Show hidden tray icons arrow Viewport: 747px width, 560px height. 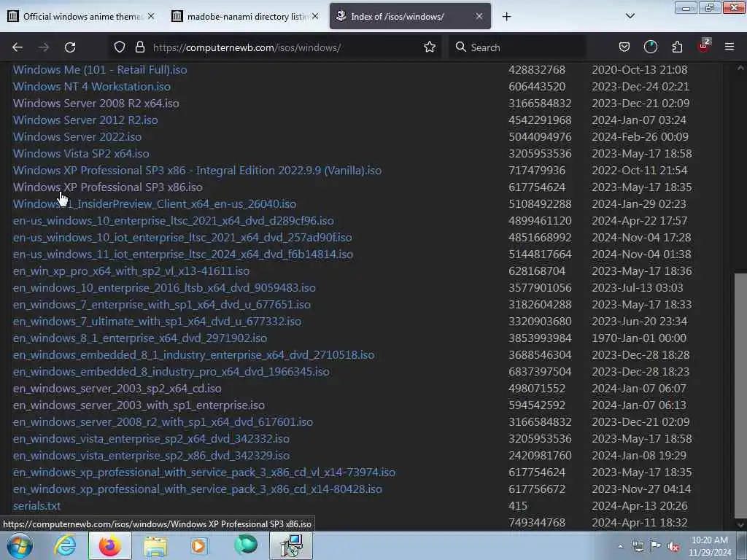(x=620, y=547)
